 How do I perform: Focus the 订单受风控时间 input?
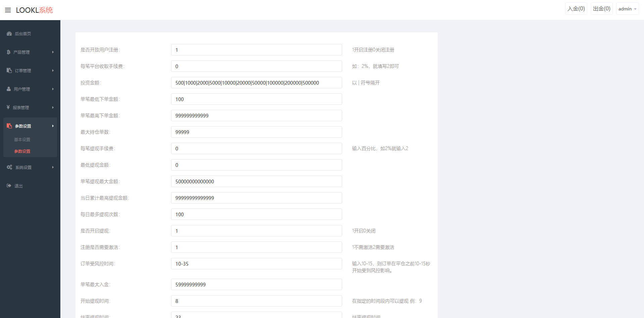257,264
